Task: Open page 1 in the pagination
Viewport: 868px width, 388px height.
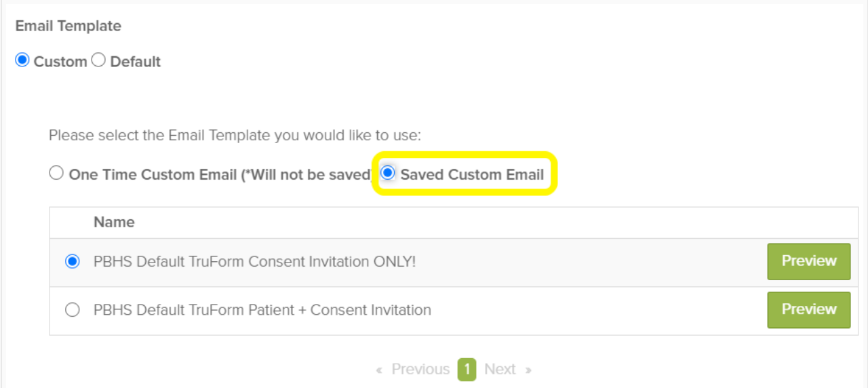Action: [467, 369]
